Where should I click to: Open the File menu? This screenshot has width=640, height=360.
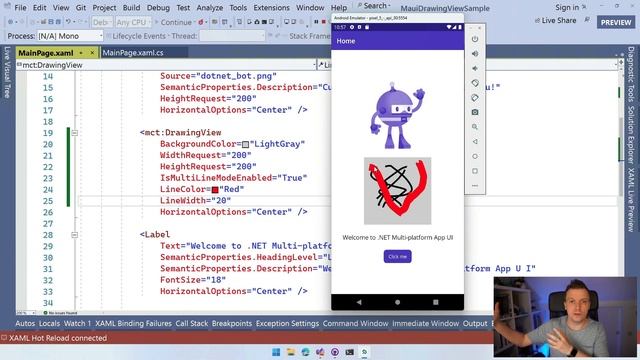tap(20, 8)
